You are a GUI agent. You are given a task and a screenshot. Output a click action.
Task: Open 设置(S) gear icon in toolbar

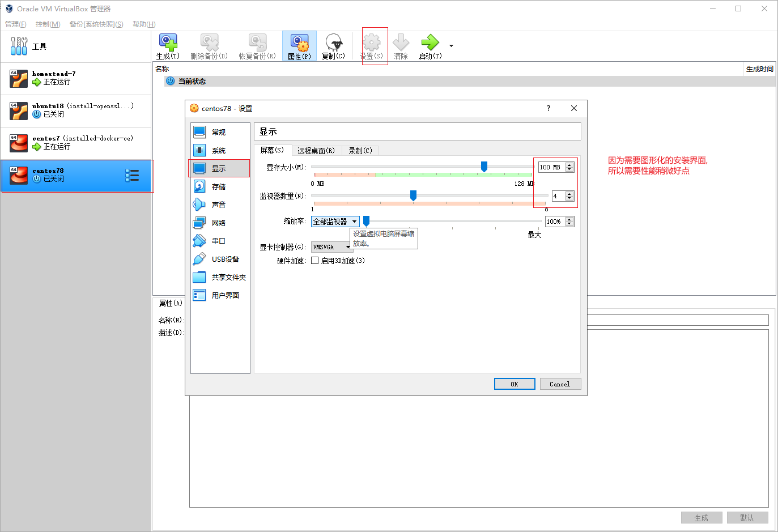[x=372, y=46]
